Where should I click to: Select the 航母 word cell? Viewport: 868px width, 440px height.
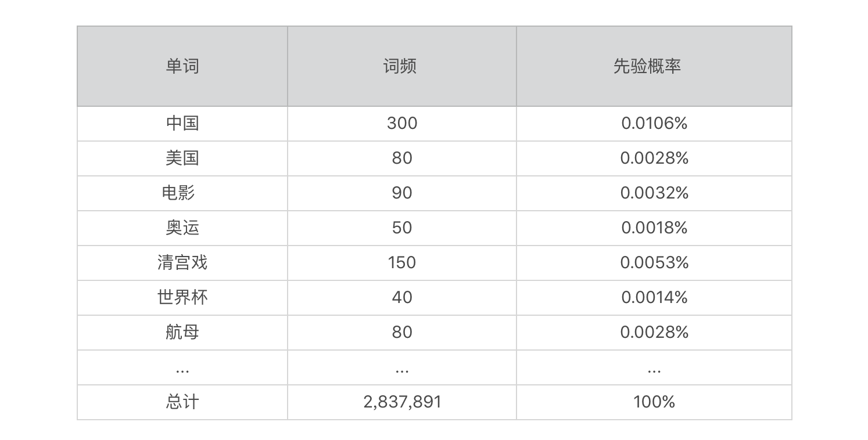(x=182, y=332)
